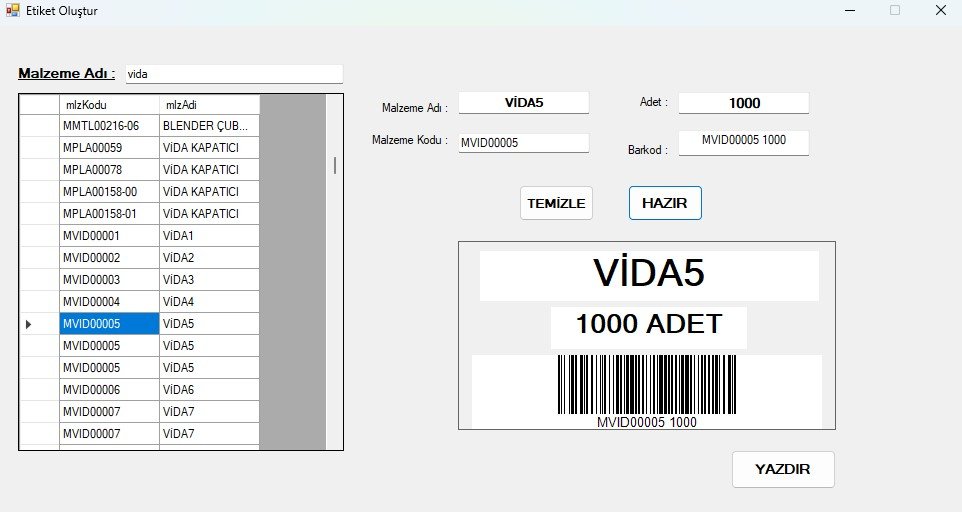The width and height of the screenshot is (962, 512).
Task: Click the 1000 ADET text in label preview
Action: pyautogui.click(x=649, y=324)
